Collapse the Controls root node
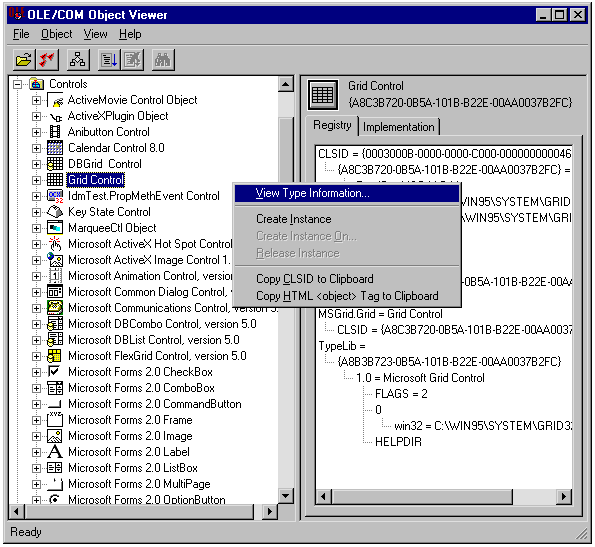This screenshot has width=595, height=547. point(17,84)
